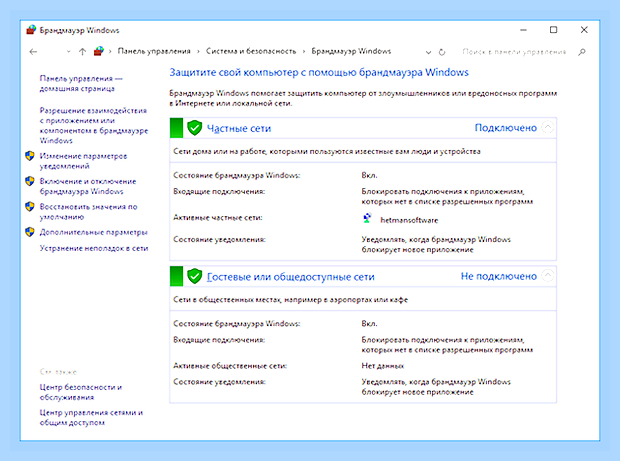Click the Подключено status text
620x461 pixels.
click(x=506, y=128)
